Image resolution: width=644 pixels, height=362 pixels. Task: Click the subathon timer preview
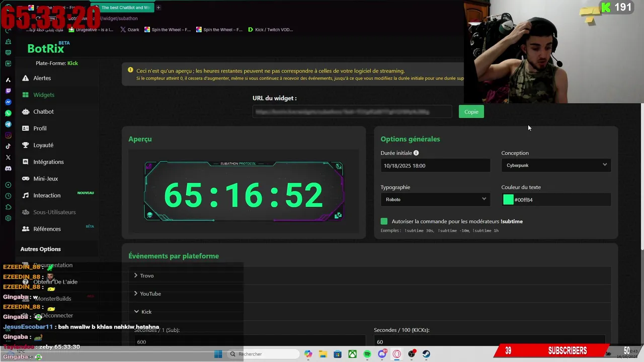(x=244, y=192)
